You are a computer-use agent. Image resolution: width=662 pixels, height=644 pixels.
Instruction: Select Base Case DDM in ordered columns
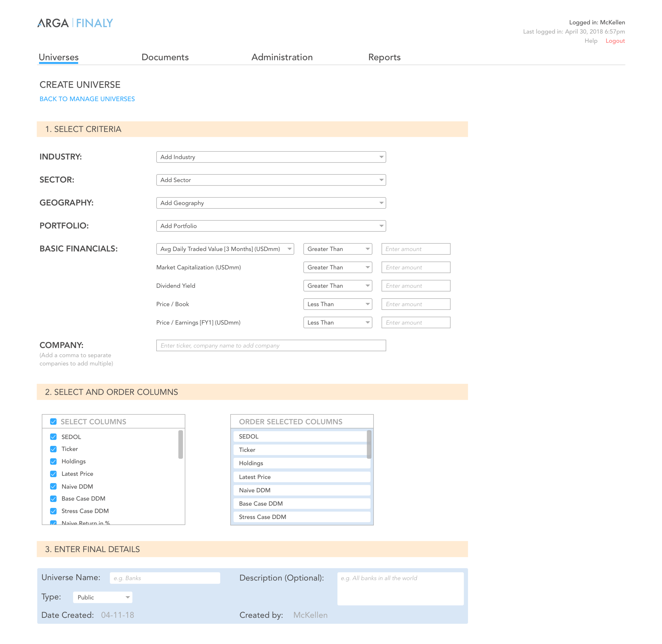[x=302, y=504]
